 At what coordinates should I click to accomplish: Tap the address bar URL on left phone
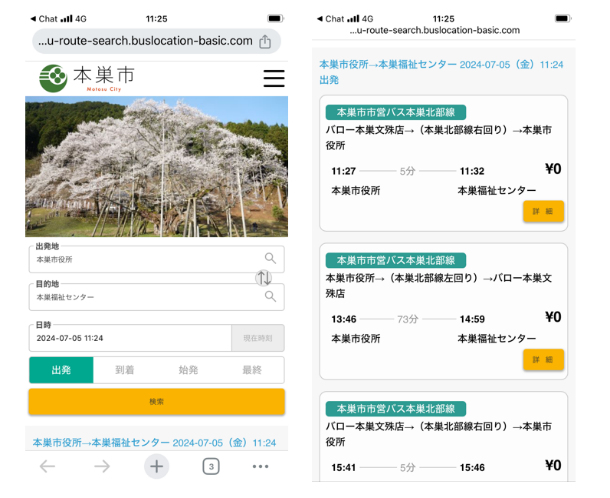tap(145, 41)
